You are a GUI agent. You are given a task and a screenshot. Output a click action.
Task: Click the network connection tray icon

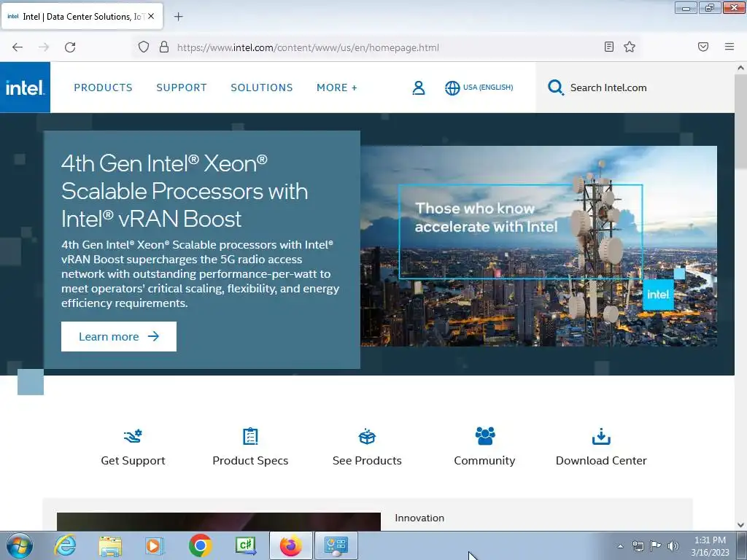[638, 545]
